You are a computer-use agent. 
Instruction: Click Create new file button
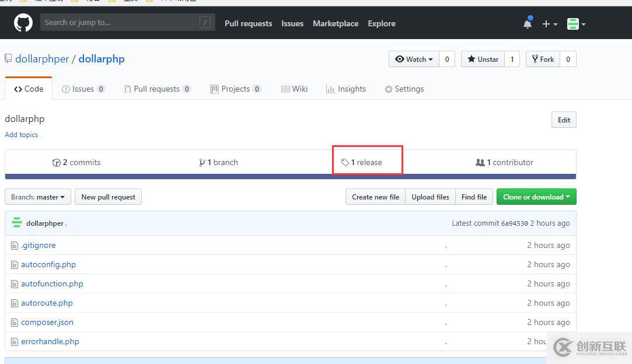(x=375, y=197)
